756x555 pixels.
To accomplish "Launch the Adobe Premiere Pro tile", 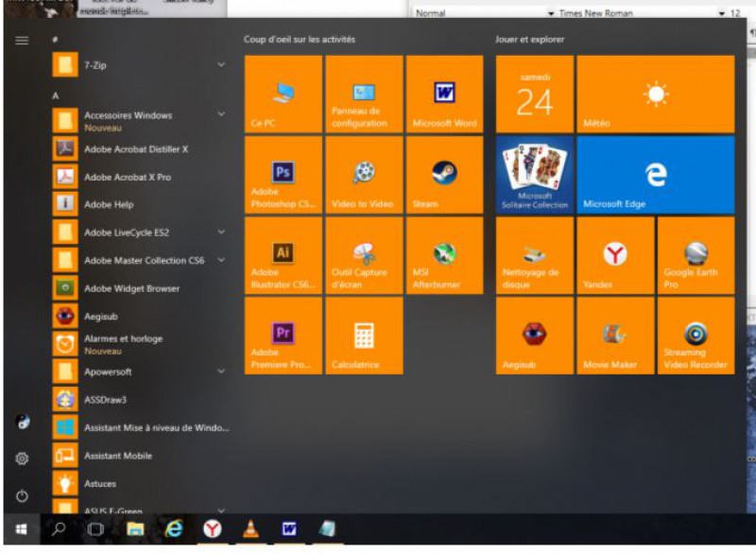I will (x=283, y=336).
